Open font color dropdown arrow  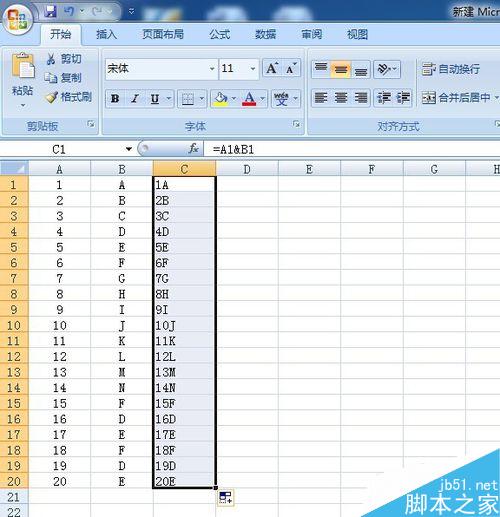[x=262, y=99]
